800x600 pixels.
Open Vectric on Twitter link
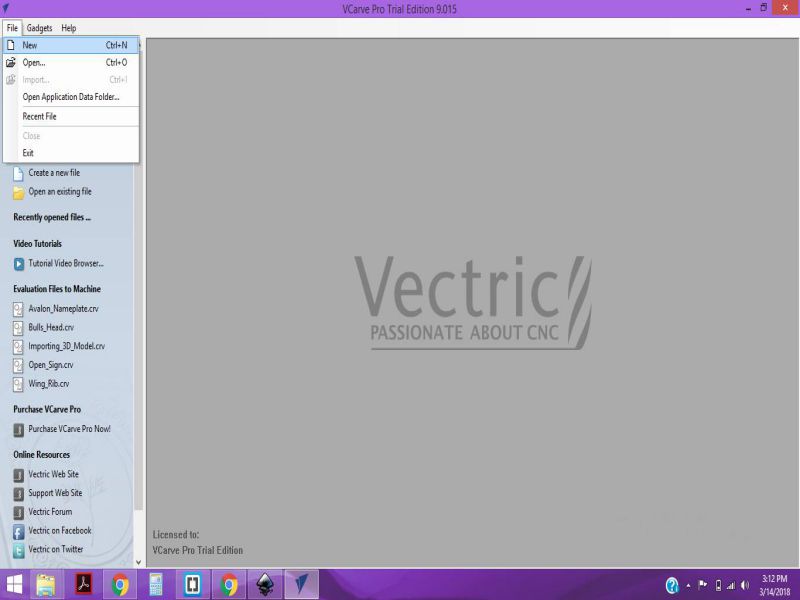[x=56, y=549]
